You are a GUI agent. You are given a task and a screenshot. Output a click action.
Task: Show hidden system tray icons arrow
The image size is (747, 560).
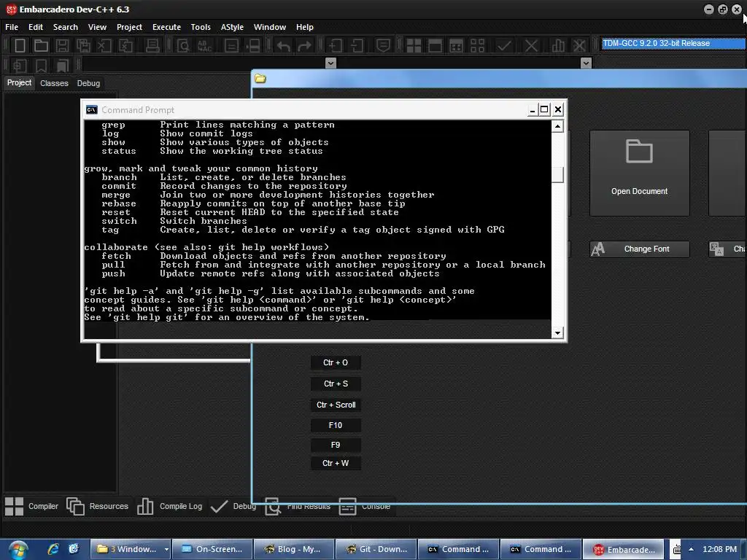[691, 549]
